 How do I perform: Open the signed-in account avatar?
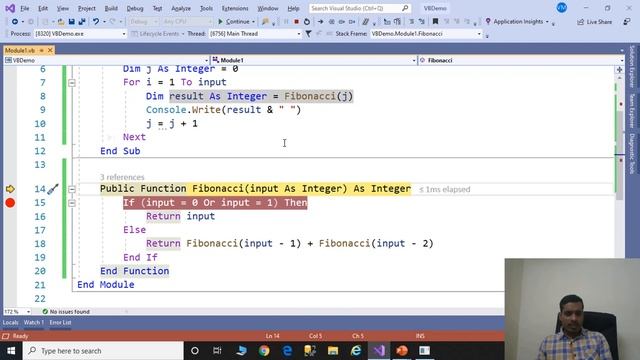pos(562,8)
